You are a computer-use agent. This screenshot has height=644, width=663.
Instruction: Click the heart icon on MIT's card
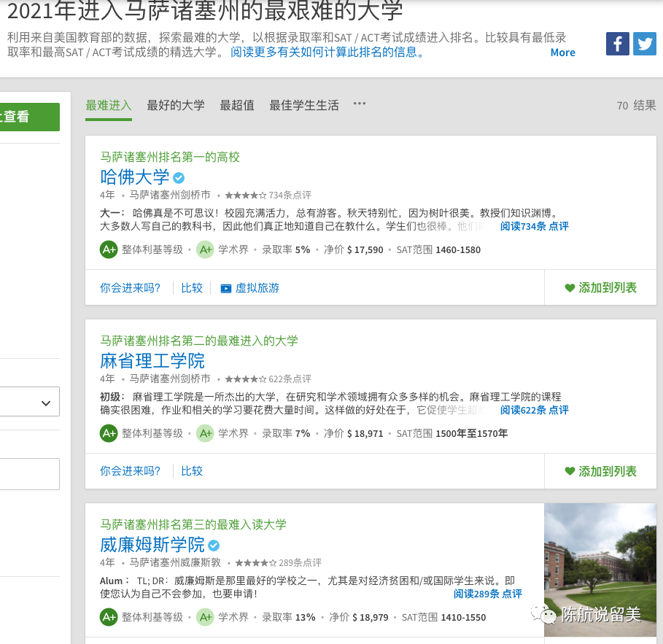[x=570, y=471]
